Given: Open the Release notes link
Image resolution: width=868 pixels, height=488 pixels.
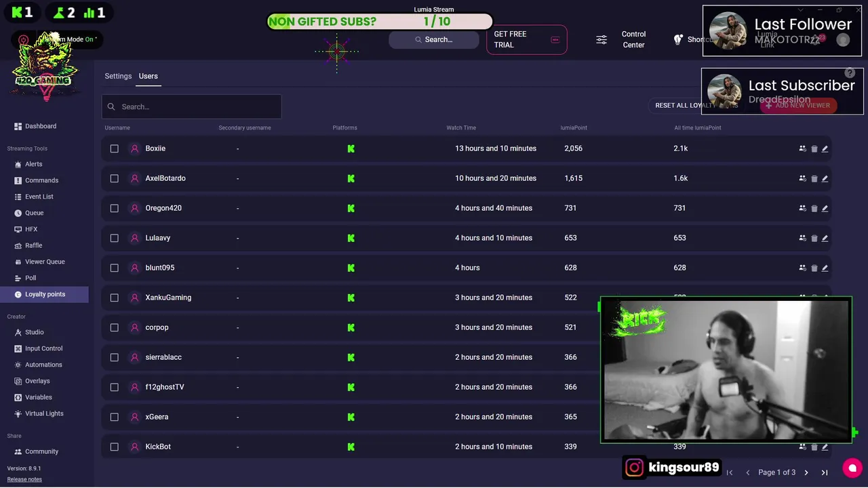Looking at the screenshot, I should (24, 479).
